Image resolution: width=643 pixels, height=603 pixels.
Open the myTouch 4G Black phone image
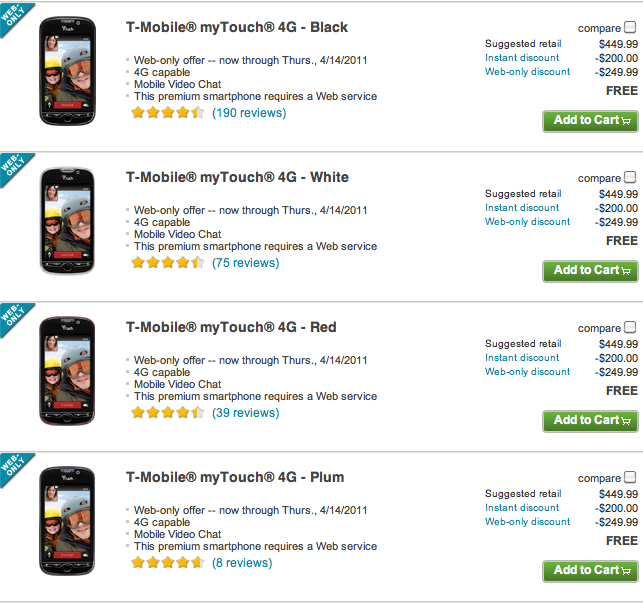67,71
